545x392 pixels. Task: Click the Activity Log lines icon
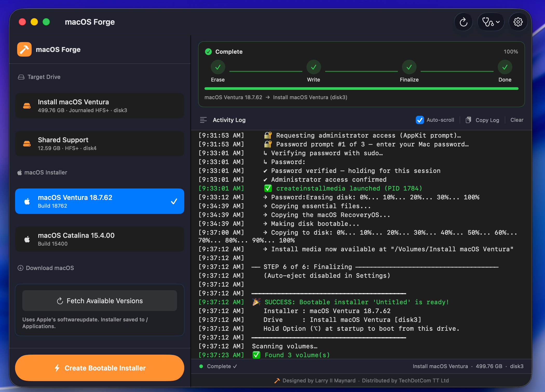coord(203,120)
